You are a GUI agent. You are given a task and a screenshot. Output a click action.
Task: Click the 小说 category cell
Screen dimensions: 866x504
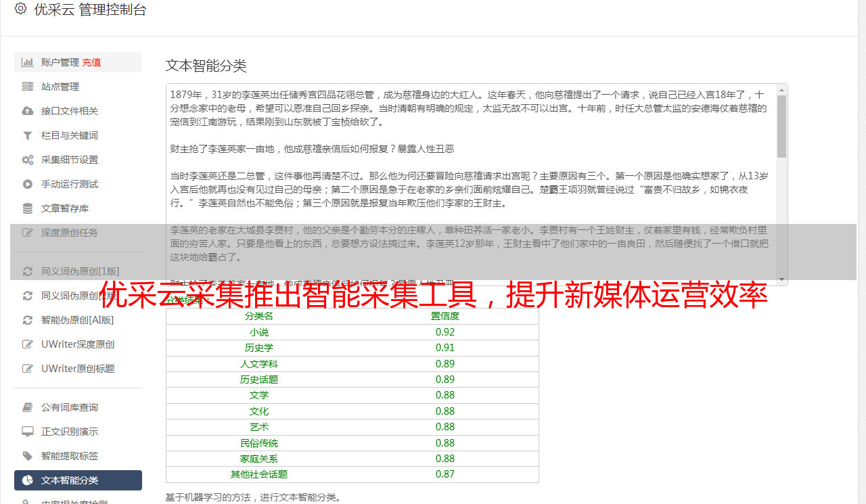point(259,332)
